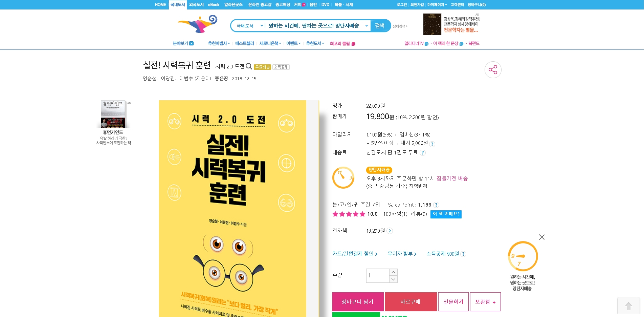Click the share icon button
The width and height of the screenshot is (644, 317).
click(493, 70)
